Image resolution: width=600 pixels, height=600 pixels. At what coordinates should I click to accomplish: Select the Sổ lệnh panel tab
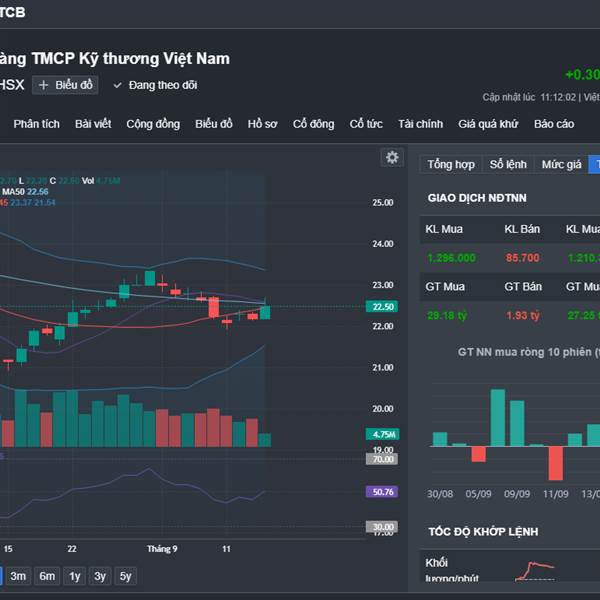tap(508, 164)
